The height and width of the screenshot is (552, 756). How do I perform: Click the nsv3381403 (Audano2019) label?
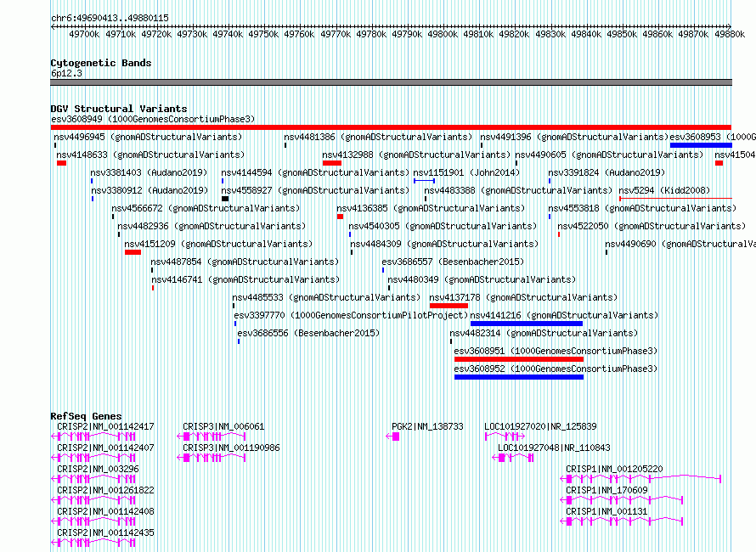click(149, 172)
